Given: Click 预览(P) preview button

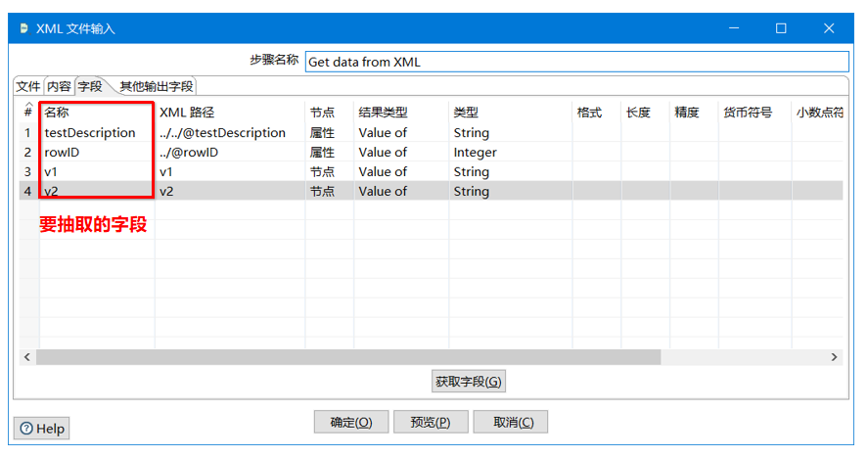Looking at the screenshot, I should (431, 422).
